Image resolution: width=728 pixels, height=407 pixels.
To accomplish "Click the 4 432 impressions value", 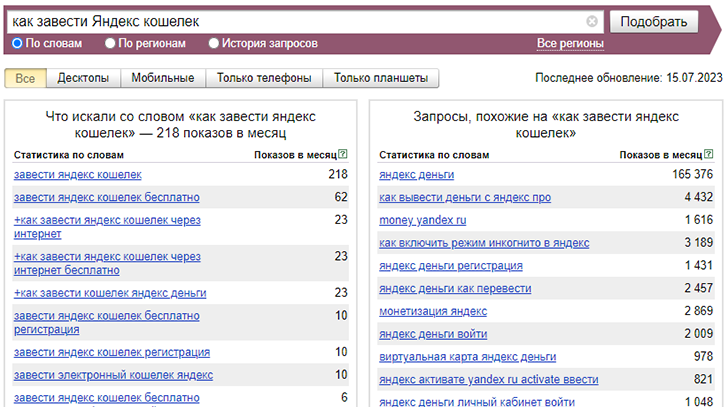I will tap(699, 197).
